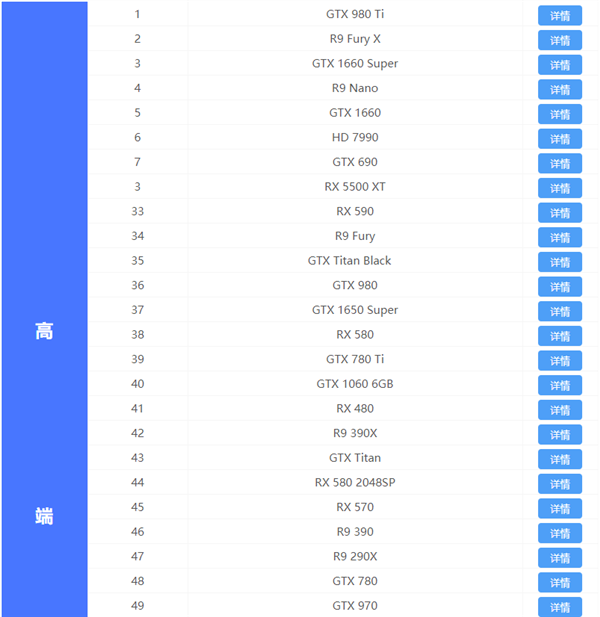
Task: Open 详情 for GTX 1650 Super
Action: click(x=560, y=311)
